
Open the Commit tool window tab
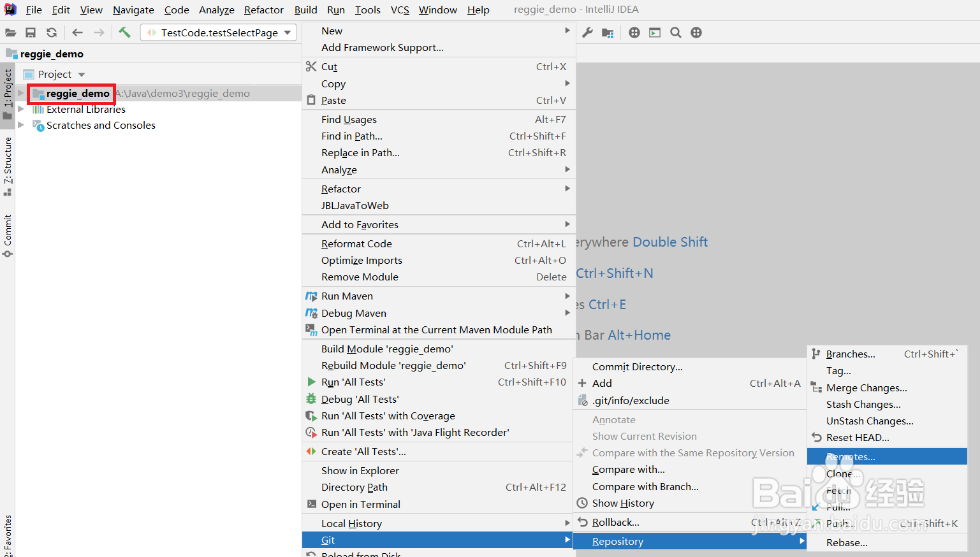[x=8, y=235]
